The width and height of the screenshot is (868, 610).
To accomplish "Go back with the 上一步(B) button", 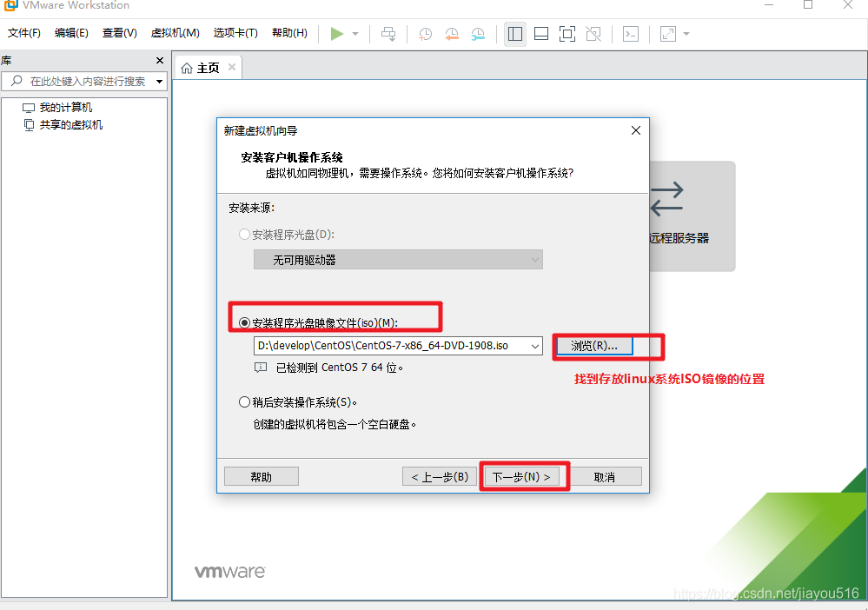I will pos(440,476).
